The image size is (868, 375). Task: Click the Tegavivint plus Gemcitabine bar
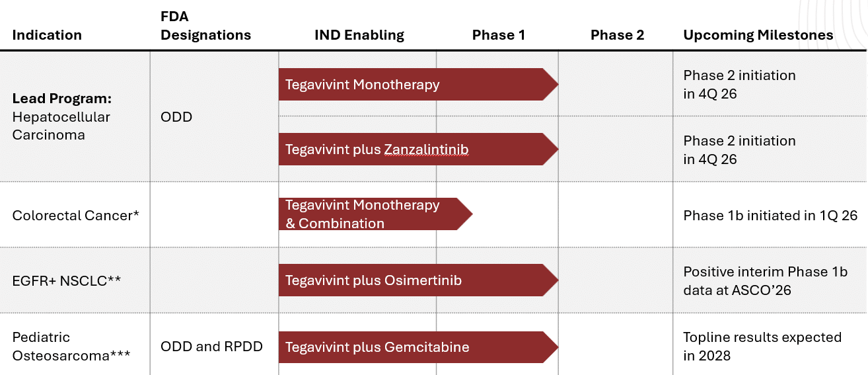[x=418, y=347]
